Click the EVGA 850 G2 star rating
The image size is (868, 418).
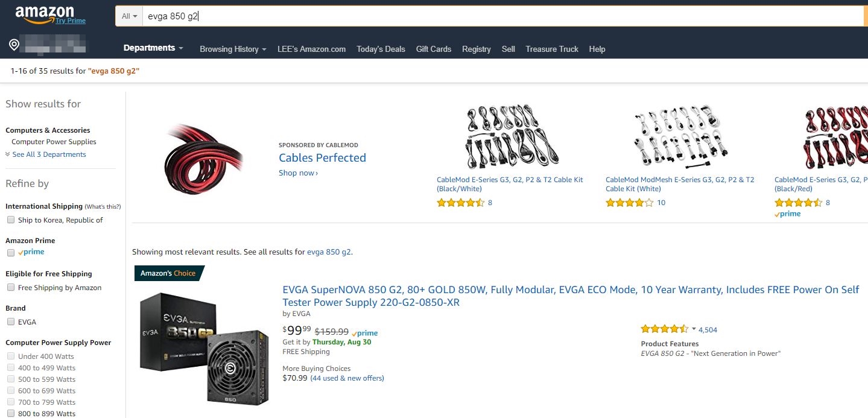pyautogui.click(x=664, y=329)
